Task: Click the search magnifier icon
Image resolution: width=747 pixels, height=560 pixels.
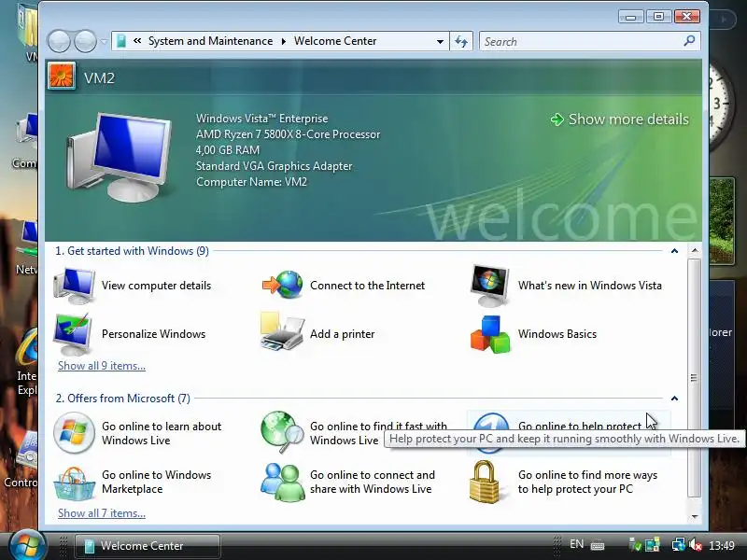Action: [689, 41]
